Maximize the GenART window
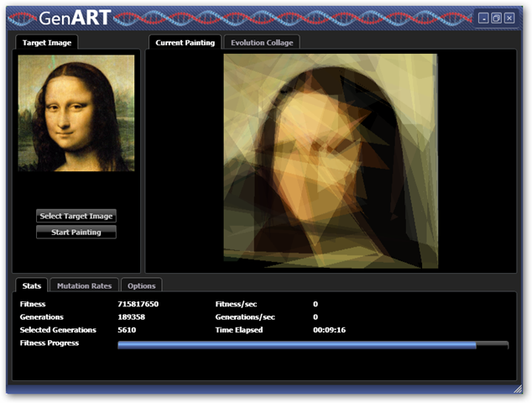This screenshot has height=403, width=532. click(496, 18)
